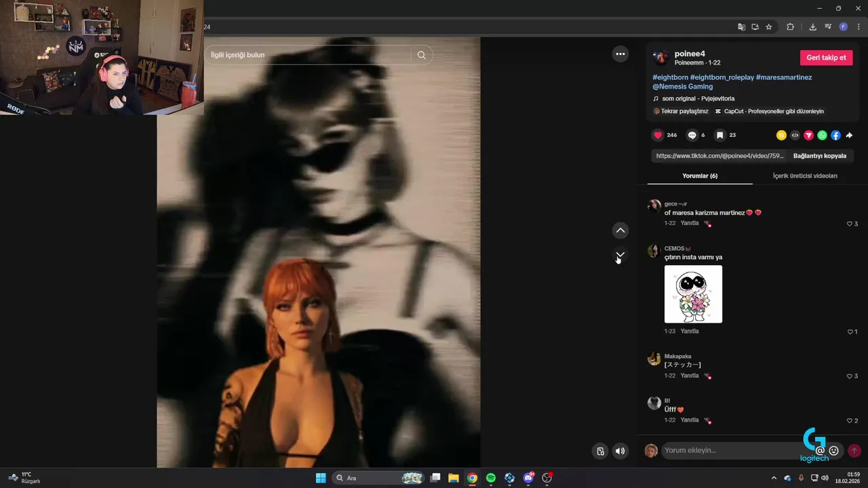
Task: Switch to the 'İçerik üreticisi videoları' tab
Action: tap(805, 176)
